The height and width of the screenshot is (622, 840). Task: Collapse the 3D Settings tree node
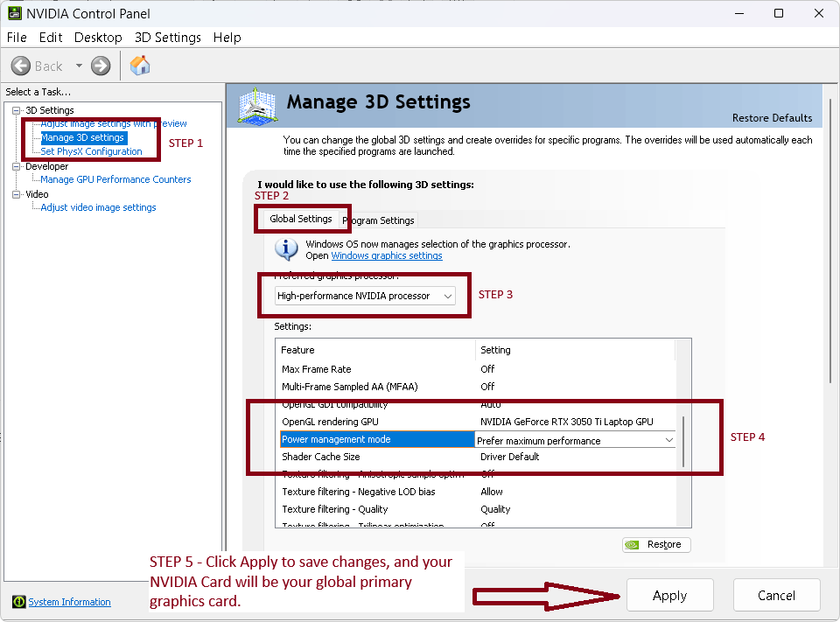point(16,110)
